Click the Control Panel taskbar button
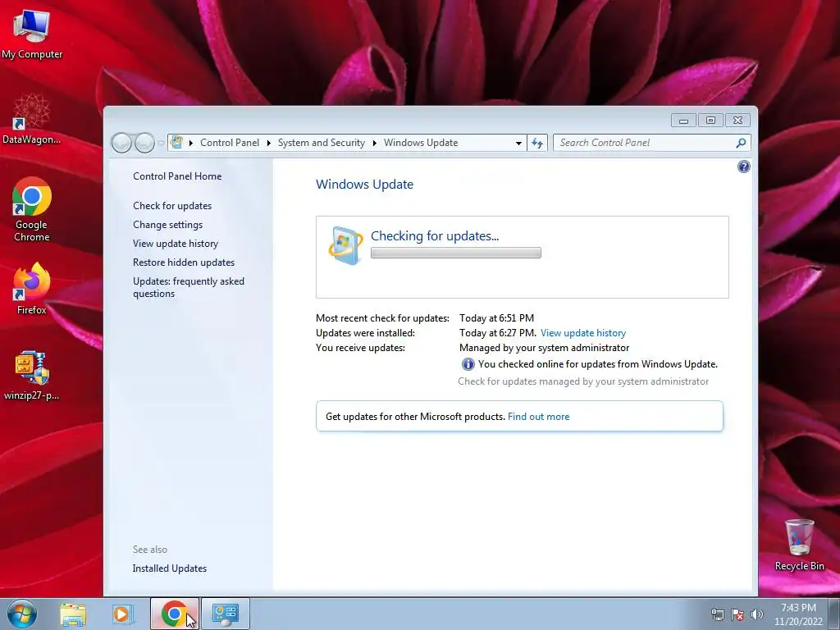840x630 pixels. click(x=226, y=614)
